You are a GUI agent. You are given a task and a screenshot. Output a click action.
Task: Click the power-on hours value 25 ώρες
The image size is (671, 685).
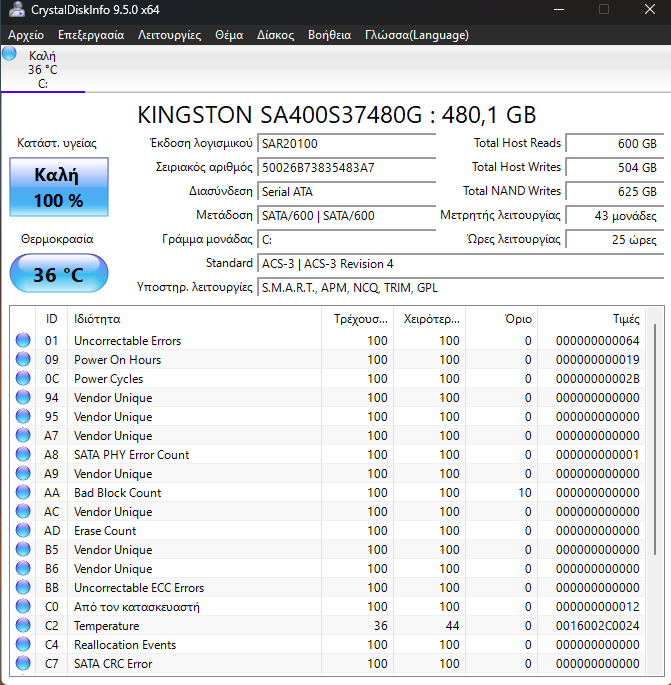click(x=615, y=239)
